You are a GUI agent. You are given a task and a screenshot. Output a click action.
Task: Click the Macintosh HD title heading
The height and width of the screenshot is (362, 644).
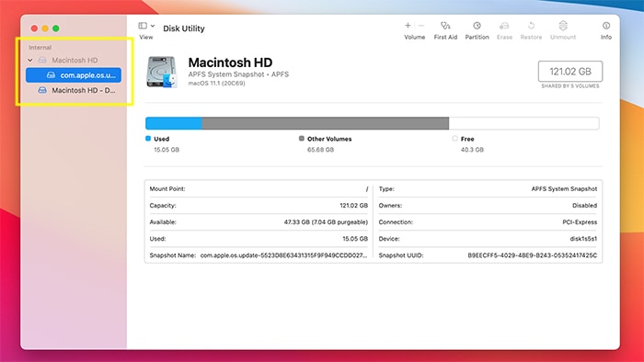coord(230,62)
